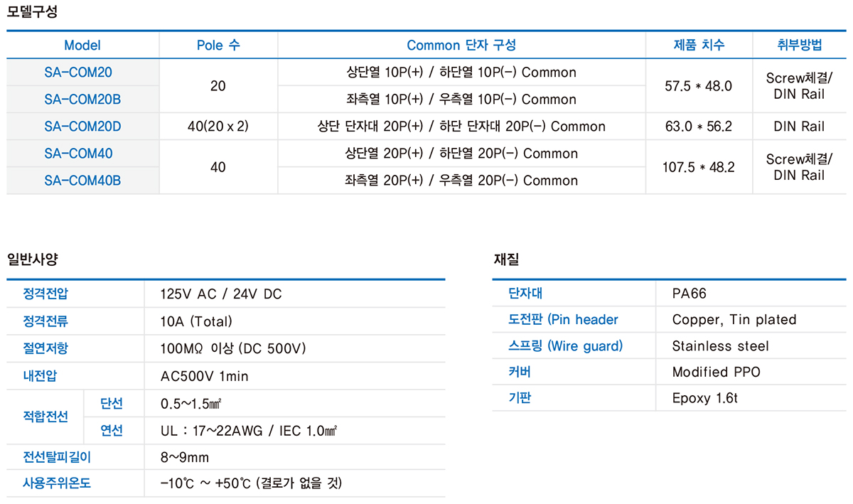Viewport: 853px width, 504px height.
Task: Select the 일반사양 section heading
Action: click(x=32, y=259)
